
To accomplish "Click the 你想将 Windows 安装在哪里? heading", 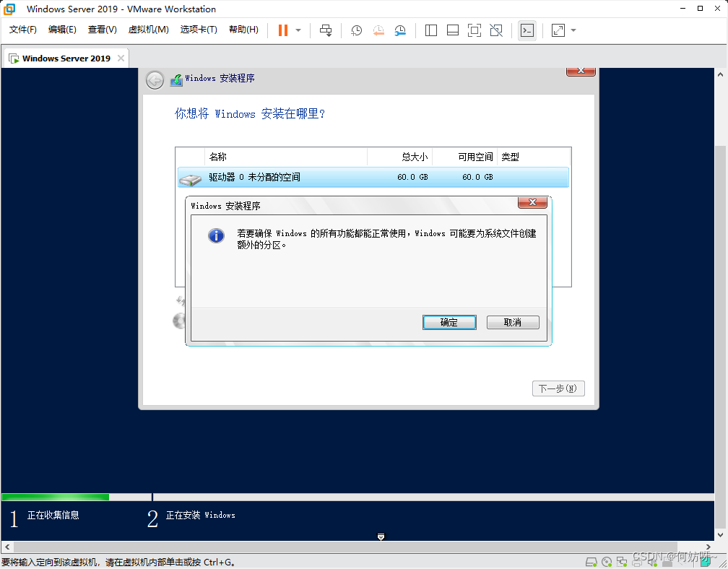I will (x=250, y=113).
